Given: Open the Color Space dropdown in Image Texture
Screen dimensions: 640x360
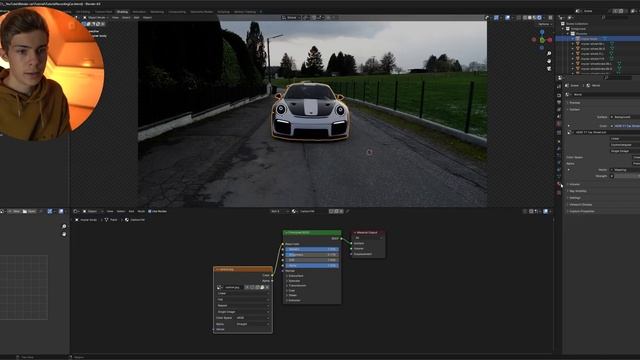Looking at the screenshot, I should pyautogui.click(x=253, y=318).
